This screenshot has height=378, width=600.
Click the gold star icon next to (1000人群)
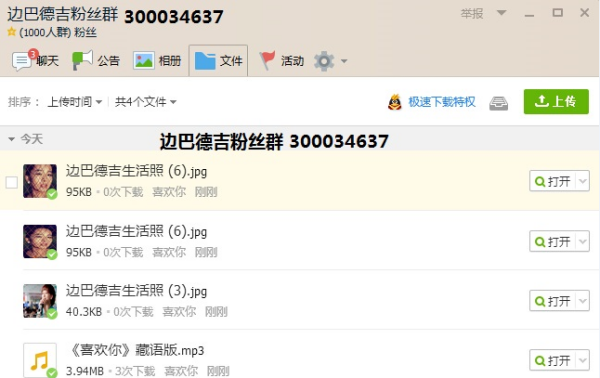[x=11, y=32]
